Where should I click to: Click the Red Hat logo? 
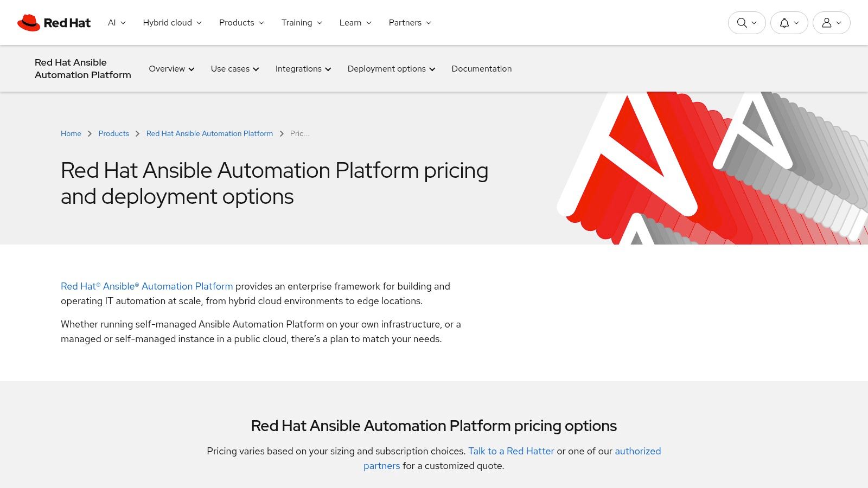click(54, 23)
